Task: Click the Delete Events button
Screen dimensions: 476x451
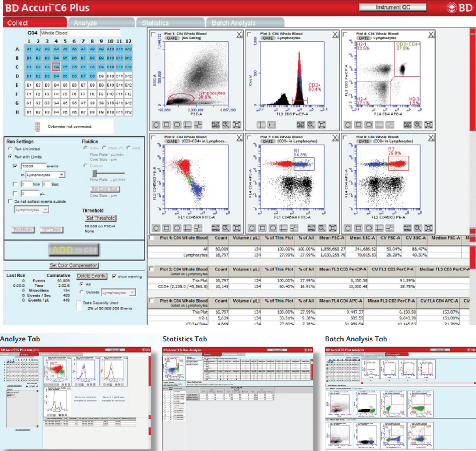Action: click(91, 276)
